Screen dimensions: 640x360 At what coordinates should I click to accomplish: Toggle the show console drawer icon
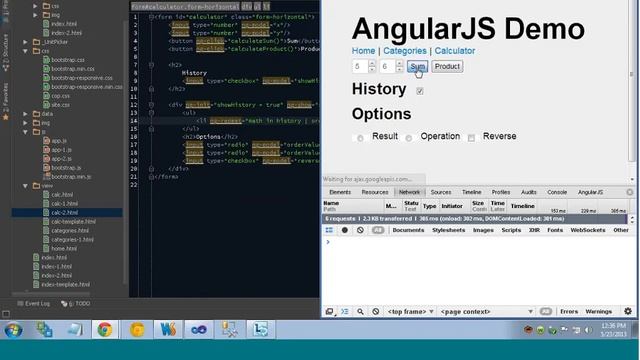(x=345, y=311)
